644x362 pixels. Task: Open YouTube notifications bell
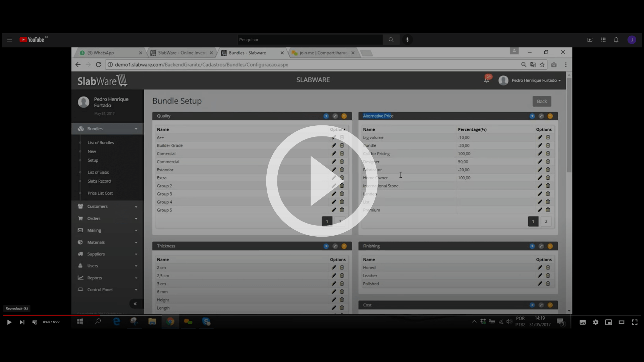tap(616, 40)
